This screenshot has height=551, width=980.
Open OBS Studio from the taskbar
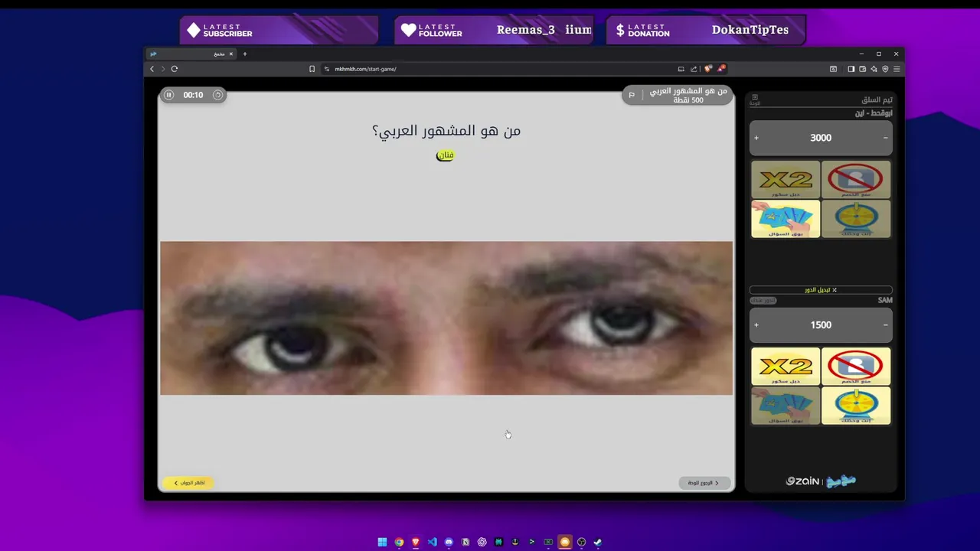pos(581,542)
